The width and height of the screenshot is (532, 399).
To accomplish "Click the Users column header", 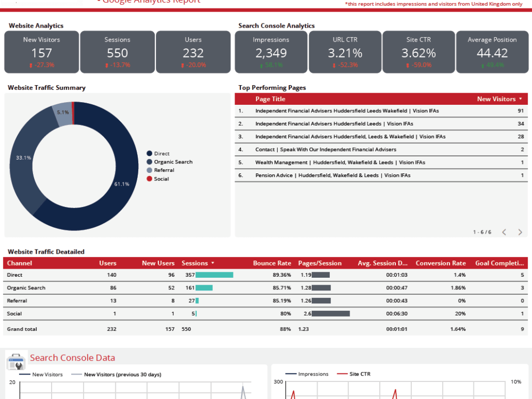I will coord(107,263).
